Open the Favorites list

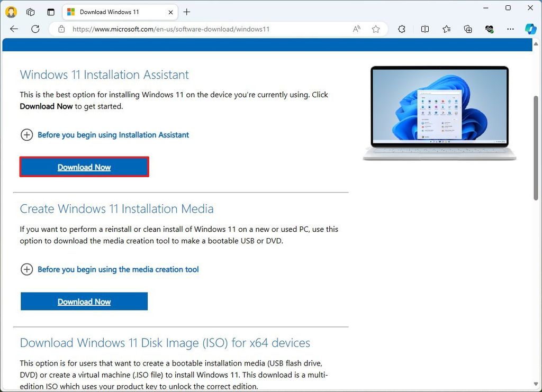[446, 29]
